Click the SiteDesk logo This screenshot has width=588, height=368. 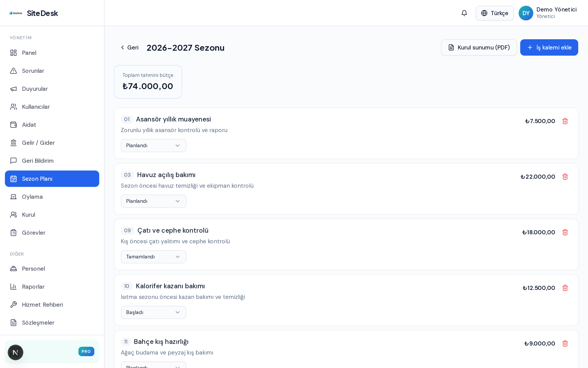(x=16, y=13)
